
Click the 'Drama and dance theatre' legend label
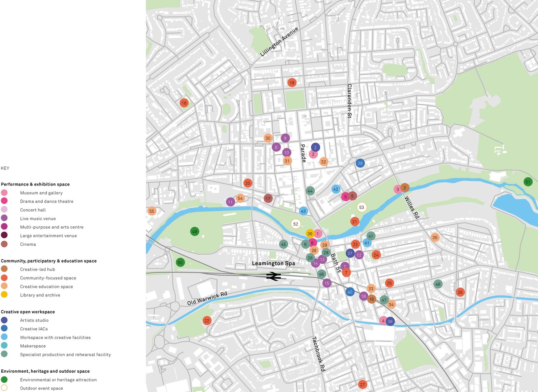coord(47,202)
